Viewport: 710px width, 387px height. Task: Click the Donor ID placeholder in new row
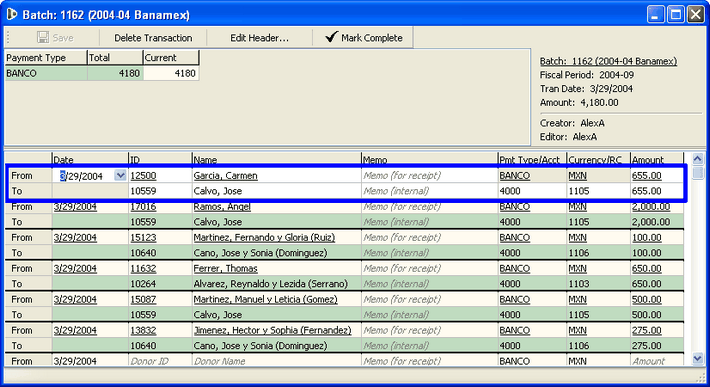[149, 361]
